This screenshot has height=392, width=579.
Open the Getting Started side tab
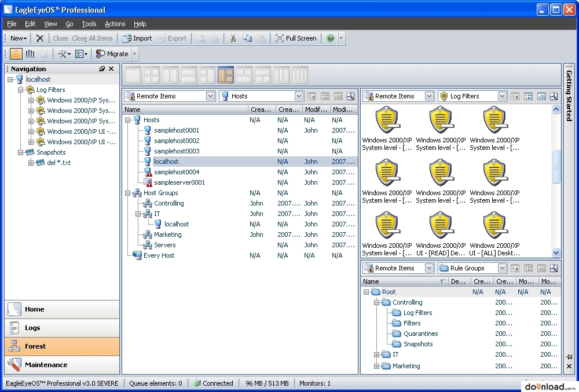pyautogui.click(x=569, y=95)
